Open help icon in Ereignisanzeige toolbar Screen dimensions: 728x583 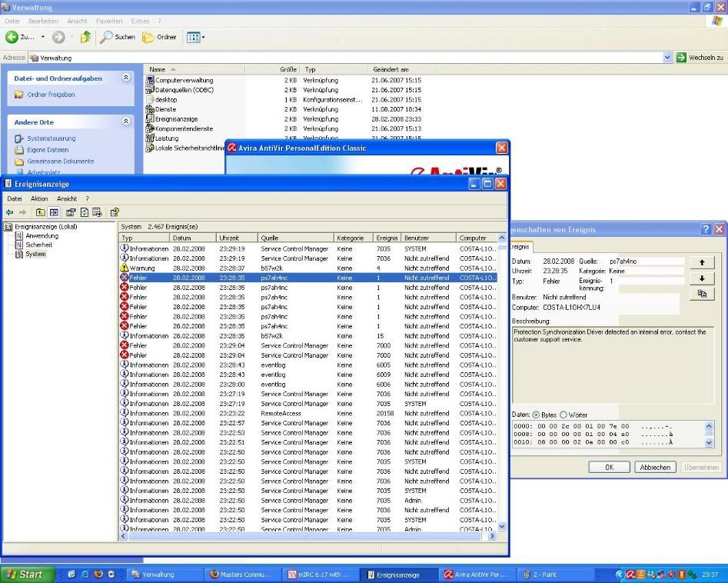click(115, 212)
